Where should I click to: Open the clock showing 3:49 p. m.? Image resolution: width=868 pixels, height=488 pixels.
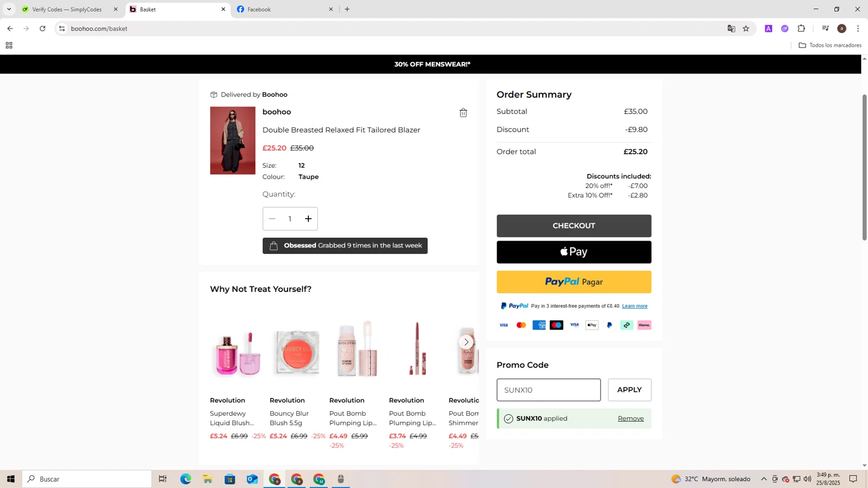[x=828, y=479]
